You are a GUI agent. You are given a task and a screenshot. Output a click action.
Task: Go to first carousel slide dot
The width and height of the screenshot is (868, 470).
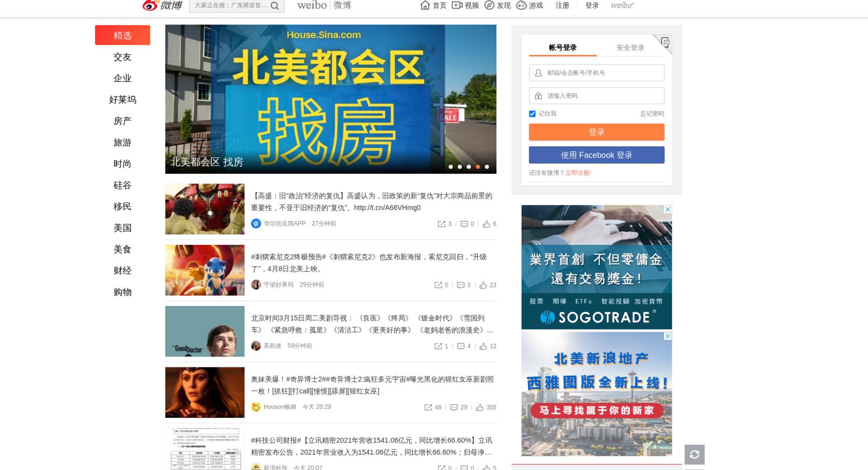(x=451, y=167)
